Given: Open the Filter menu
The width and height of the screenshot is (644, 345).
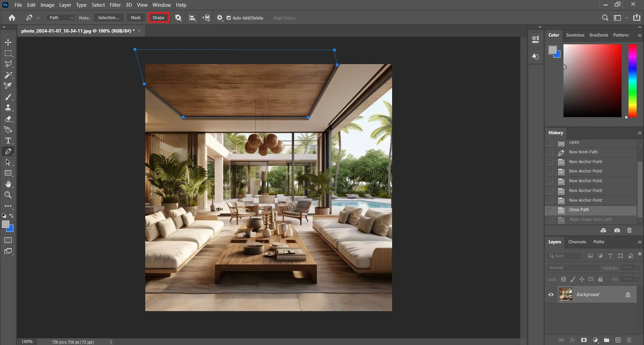Looking at the screenshot, I should [x=115, y=5].
